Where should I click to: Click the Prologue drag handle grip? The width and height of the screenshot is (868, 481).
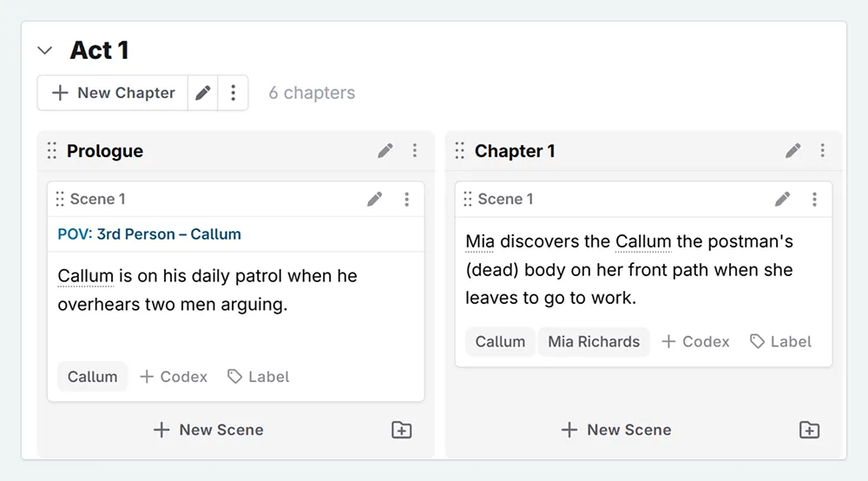click(52, 151)
